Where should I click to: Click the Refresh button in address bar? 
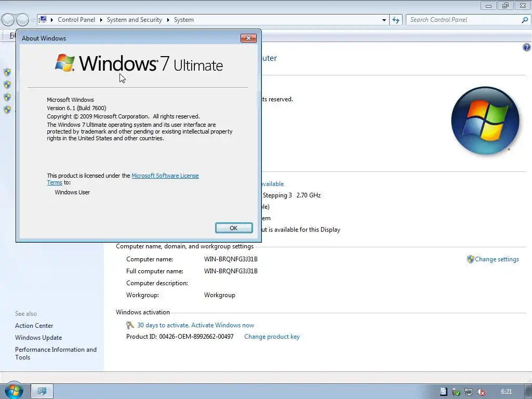(396, 20)
